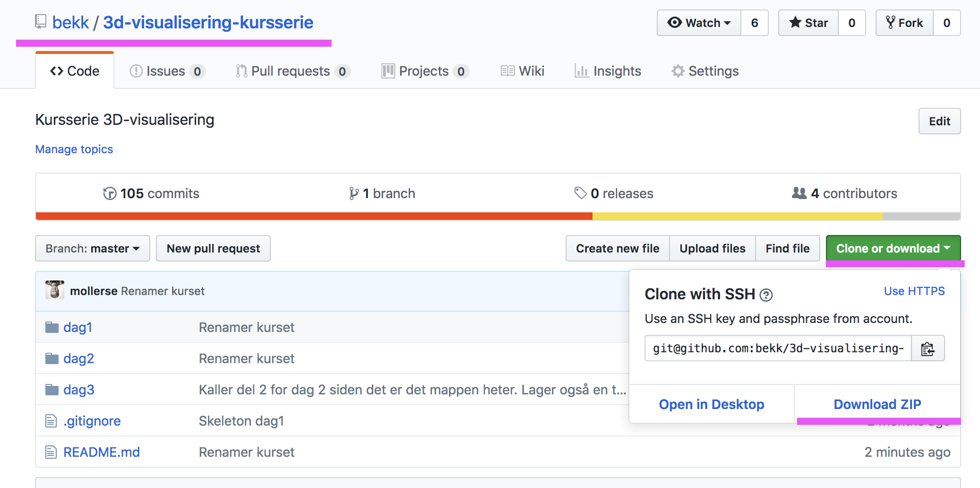The width and height of the screenshot is (980, 488).
Task: Open the Watch dropdown
Action: tap(699, 23)
